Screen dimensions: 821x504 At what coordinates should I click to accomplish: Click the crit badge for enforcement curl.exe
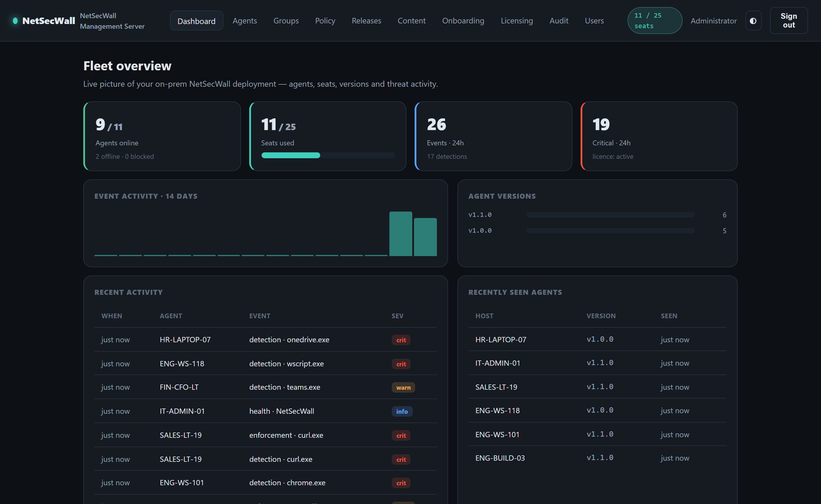[x=401, y=435]
